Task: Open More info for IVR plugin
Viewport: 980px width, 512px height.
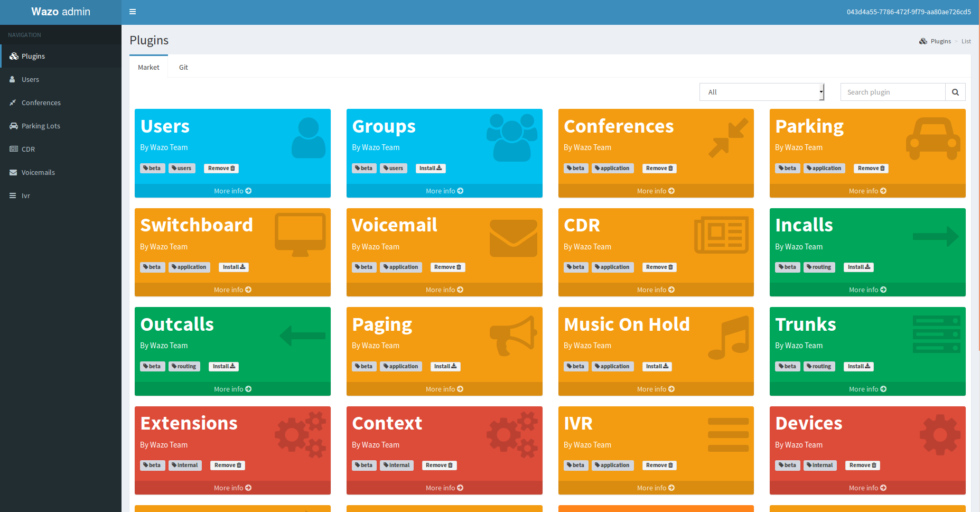Action: pos(656,488)
